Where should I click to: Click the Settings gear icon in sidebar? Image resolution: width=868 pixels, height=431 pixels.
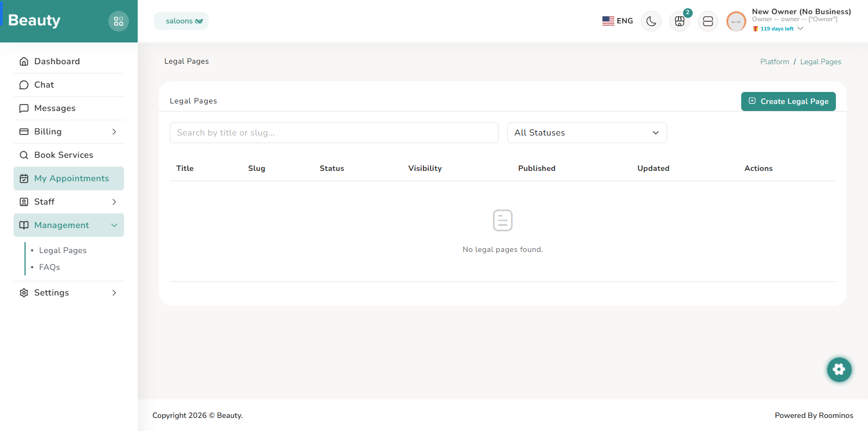(24, 293)
